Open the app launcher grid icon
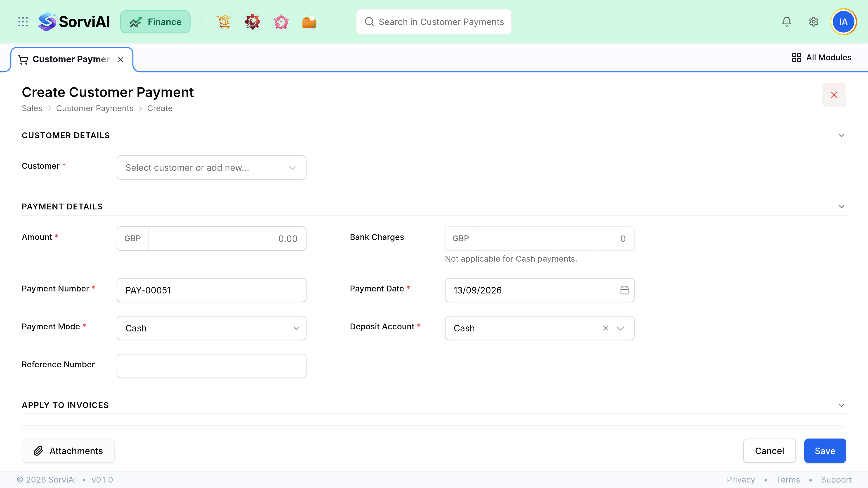The width and height of the screenshot is (868, 488). (x=23, y=22)
